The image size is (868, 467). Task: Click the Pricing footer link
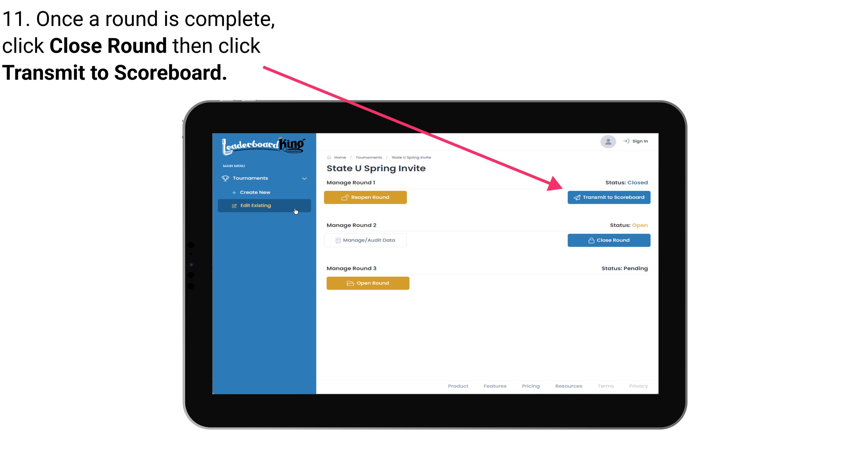click(530, 385)
